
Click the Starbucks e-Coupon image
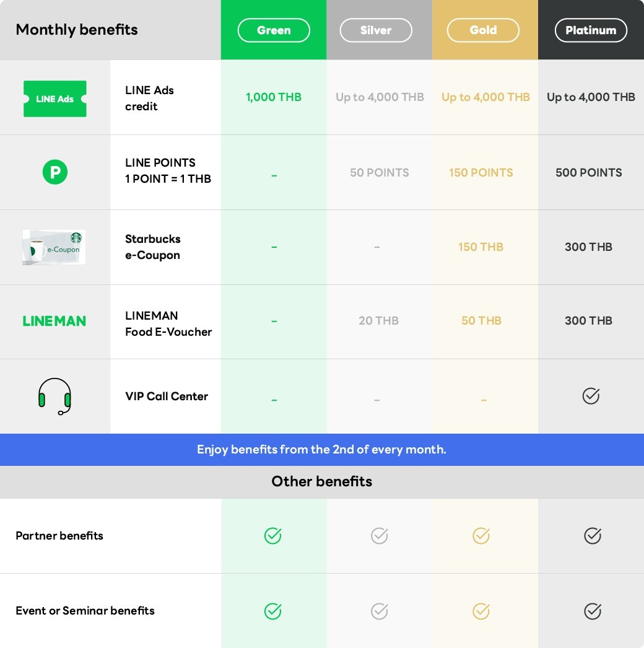(54, 247)
